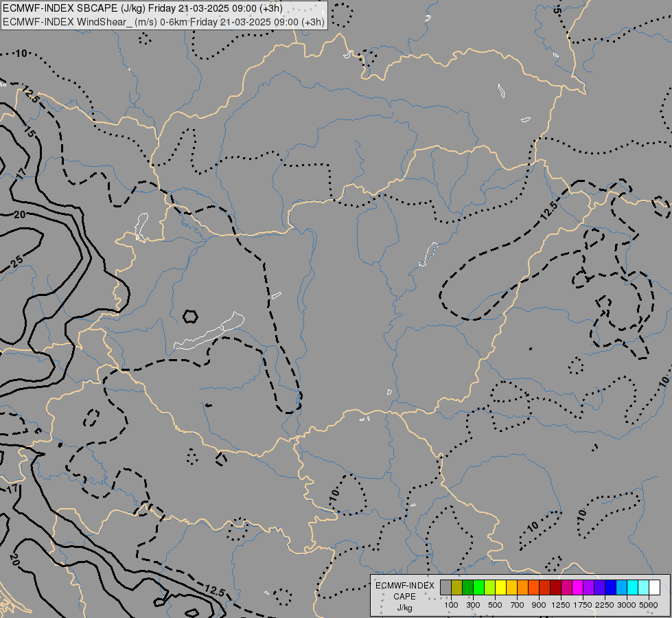The image size is (672, 618).
Task: Click the Lake Balaton outline
Action: click(209, 332)
